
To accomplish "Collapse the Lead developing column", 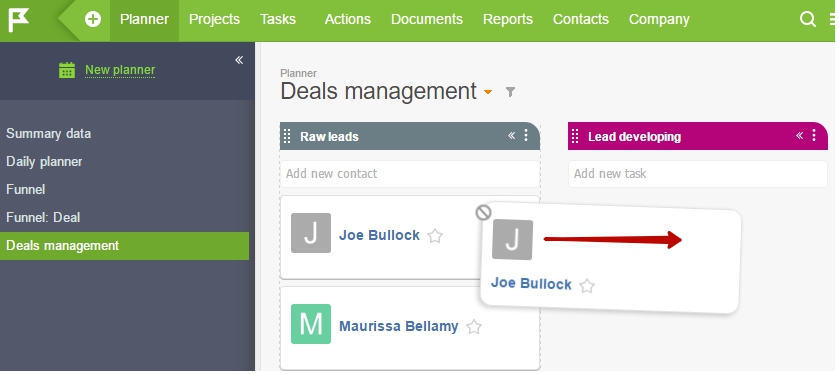I will 799,135.
